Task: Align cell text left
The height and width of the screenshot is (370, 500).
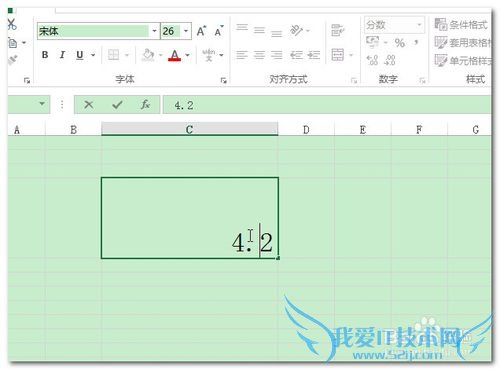Action: pos(242,55)
